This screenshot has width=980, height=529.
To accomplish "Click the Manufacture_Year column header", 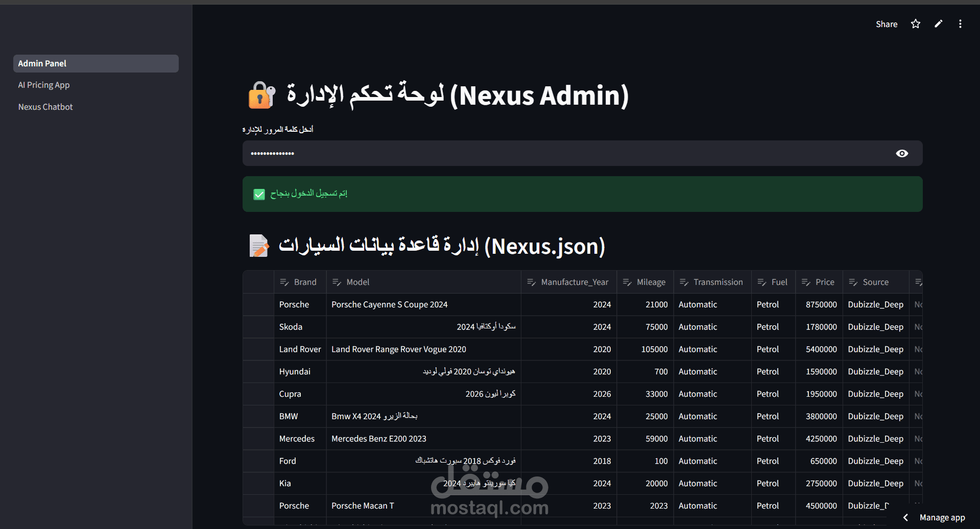I will click(569, 282).
